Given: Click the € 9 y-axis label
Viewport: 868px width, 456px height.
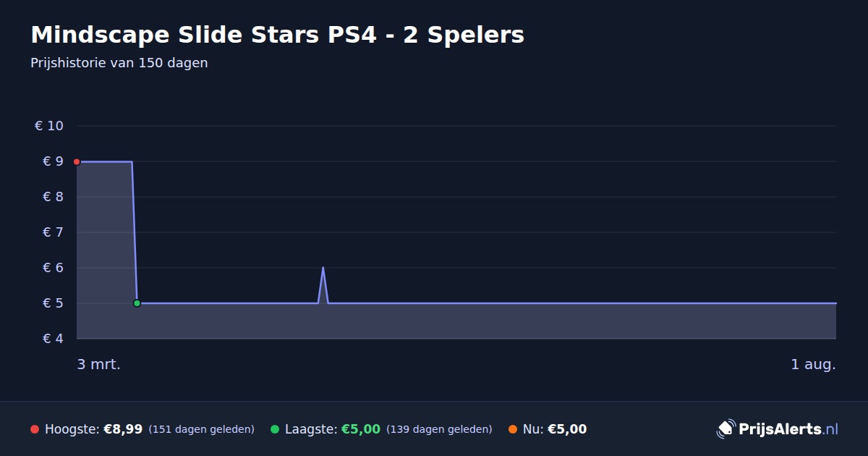Looking at the screenshot, I should pyautogui.click(x=54, y=161).
